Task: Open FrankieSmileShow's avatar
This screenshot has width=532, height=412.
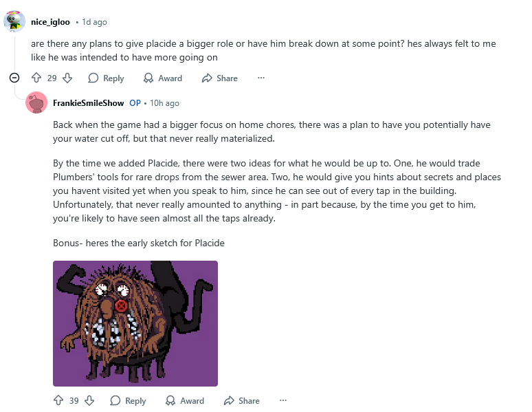Action: [x=36, y=102]
